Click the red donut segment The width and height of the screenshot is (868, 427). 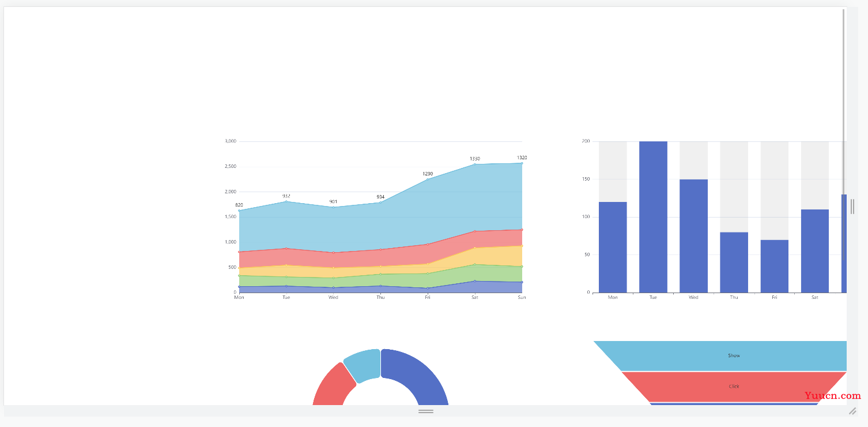334,385
